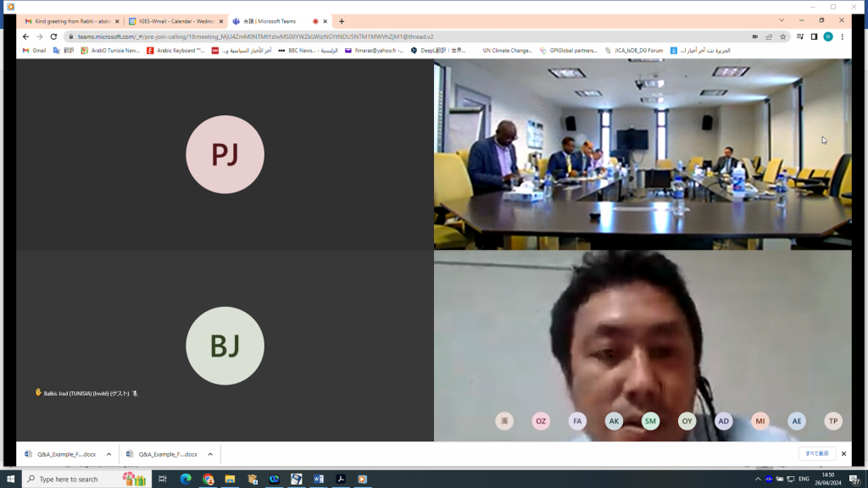
Task: Click the OZ participant avatar
Action: pos(541,421)
